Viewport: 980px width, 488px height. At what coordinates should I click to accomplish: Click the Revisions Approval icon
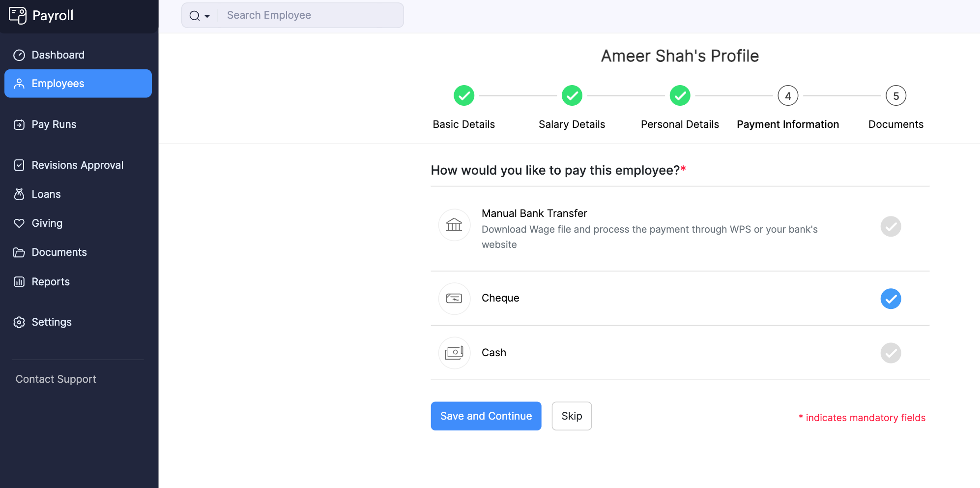pyautogui.click(x=19, y=165)
